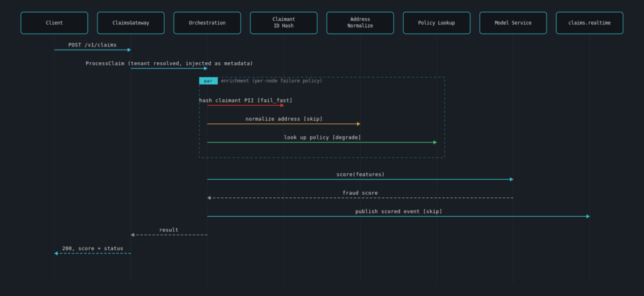Click the 'publish scored event [skip]' label

[399, 211]
